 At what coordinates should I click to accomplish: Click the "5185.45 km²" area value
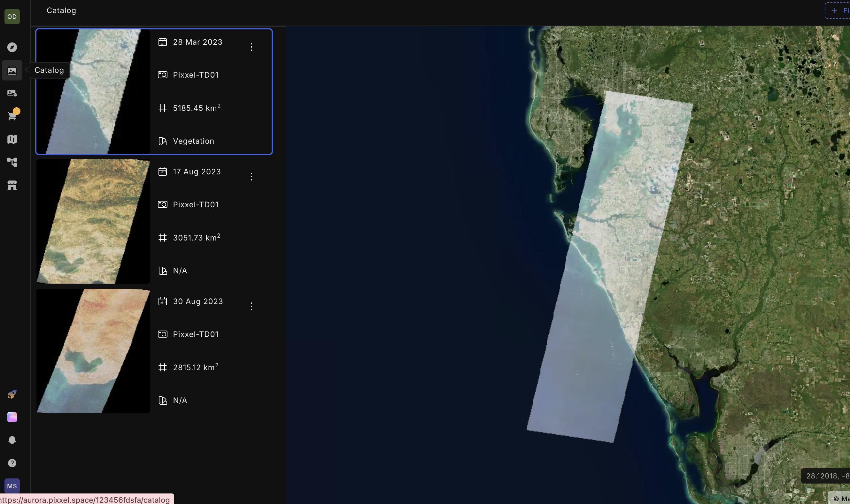tap(197, 108)
